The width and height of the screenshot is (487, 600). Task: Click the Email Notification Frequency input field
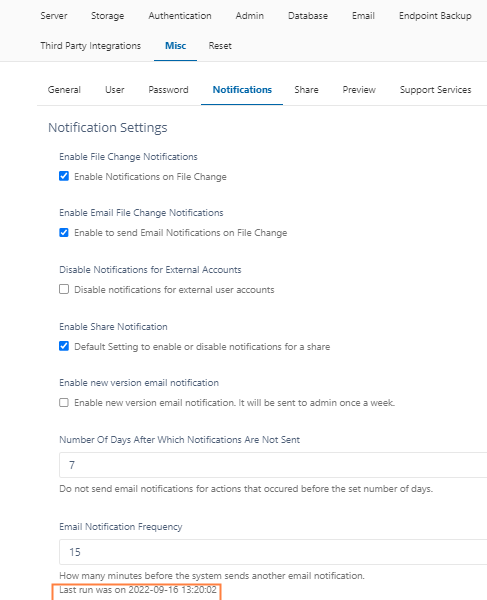[x=273, y=552]
